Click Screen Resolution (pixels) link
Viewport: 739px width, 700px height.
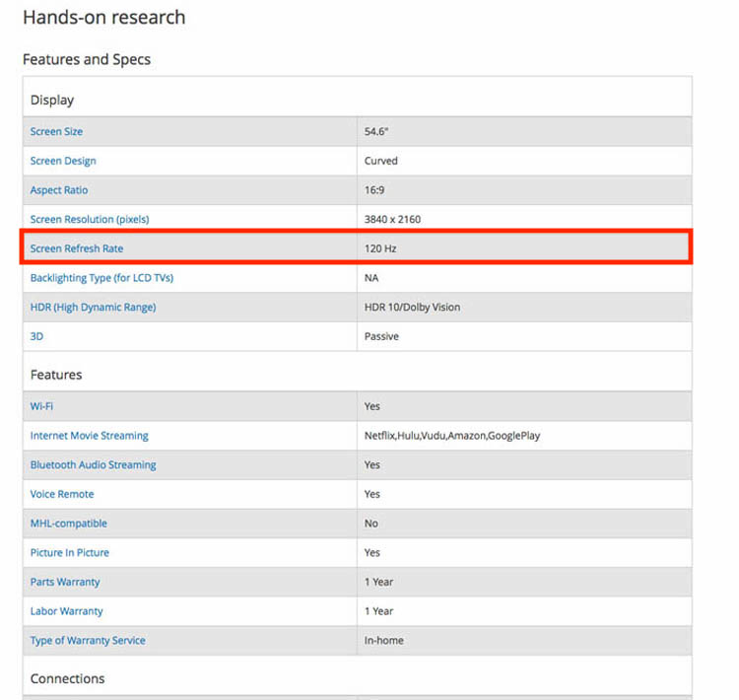click(90, 219)
